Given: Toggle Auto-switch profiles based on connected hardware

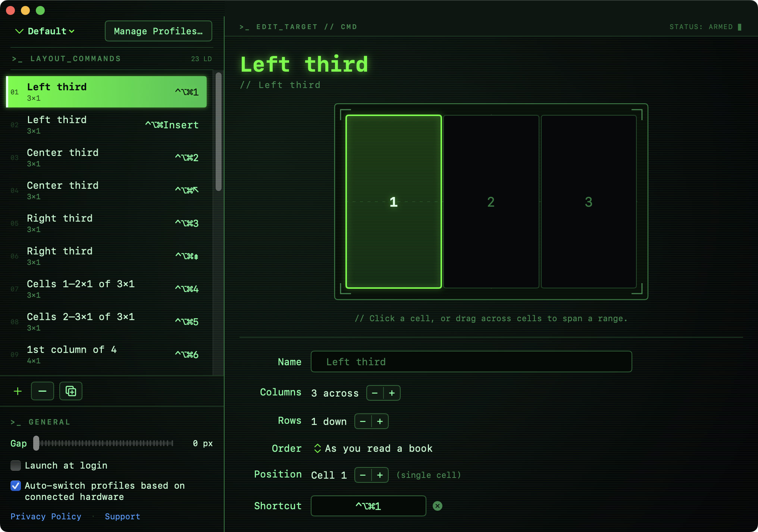Looking at the screenshot, I should point(16,485).
